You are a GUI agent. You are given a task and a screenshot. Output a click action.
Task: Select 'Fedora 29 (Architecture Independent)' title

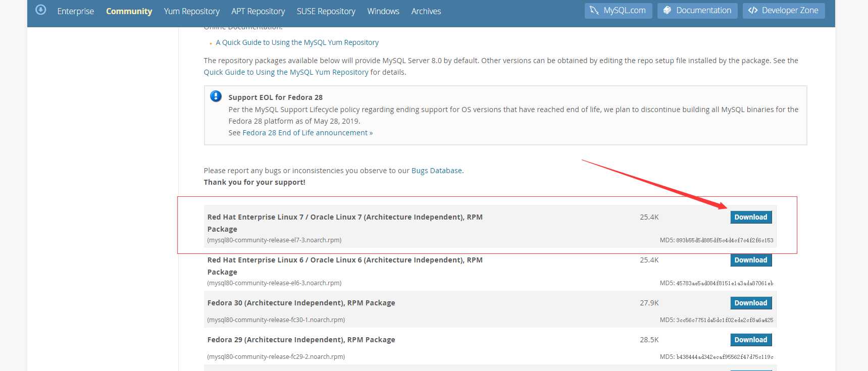click(301, 340)
